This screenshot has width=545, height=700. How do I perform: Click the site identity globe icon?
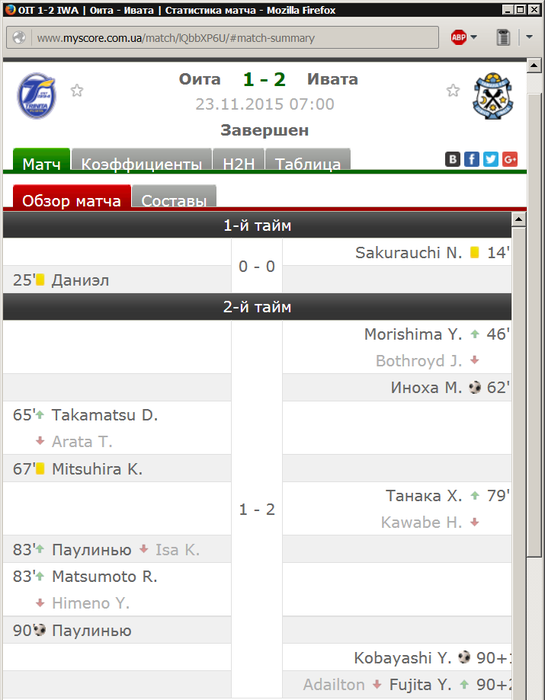coord(19,38)
